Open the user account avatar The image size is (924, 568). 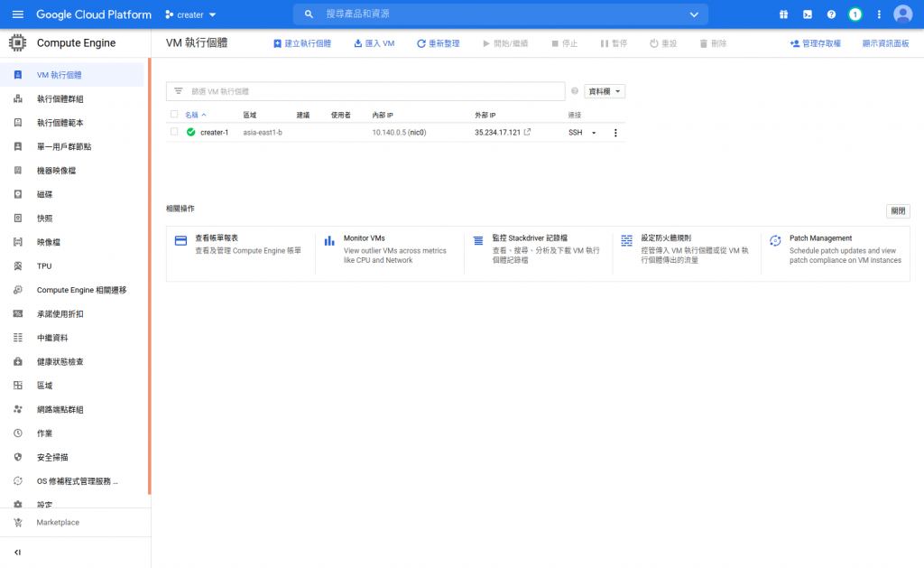pos(902,14)
